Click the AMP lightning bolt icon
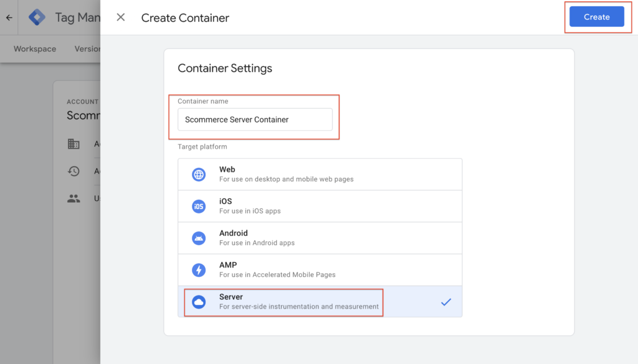 coord(199,270)
